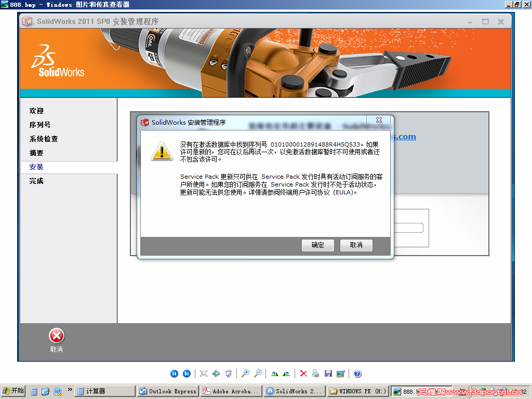Select 摘要 step in sidebar
532x399 pixels.
[x=36, y=153]
